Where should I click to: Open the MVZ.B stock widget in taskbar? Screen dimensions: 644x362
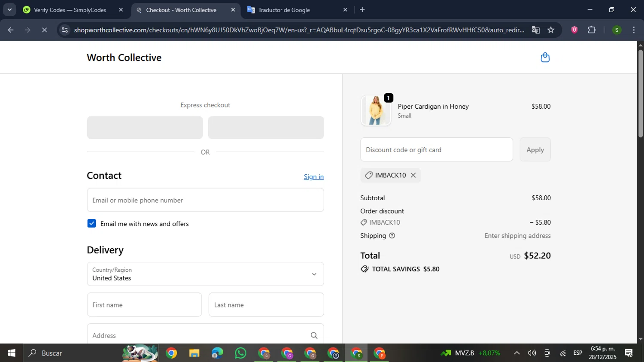coord(471,353)
